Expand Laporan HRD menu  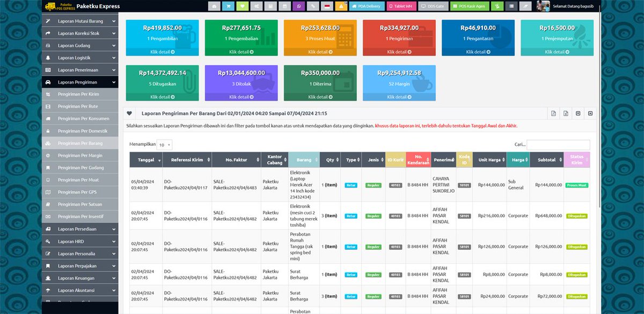pos(80,242)
